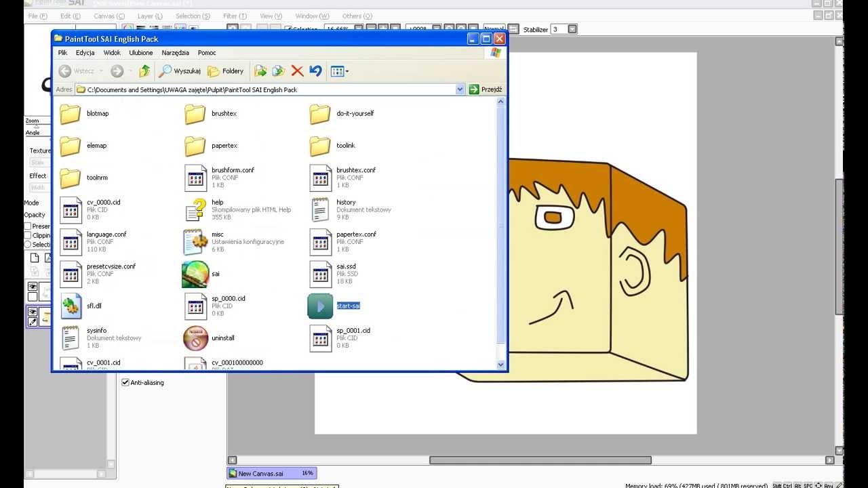The width and height of the screenshot is (868, 488).
Task: Select the sysinfo text document icon
Action: pos(71,338)
